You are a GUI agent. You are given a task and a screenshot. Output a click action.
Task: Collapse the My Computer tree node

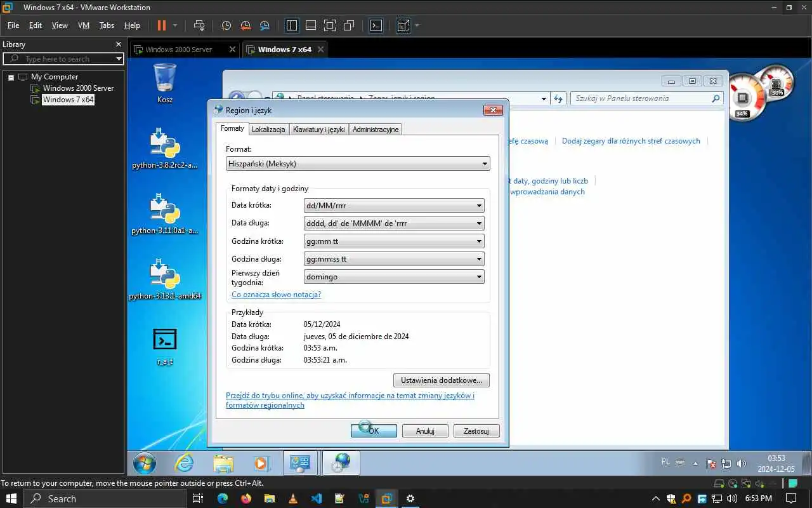[x=11, y=77]
